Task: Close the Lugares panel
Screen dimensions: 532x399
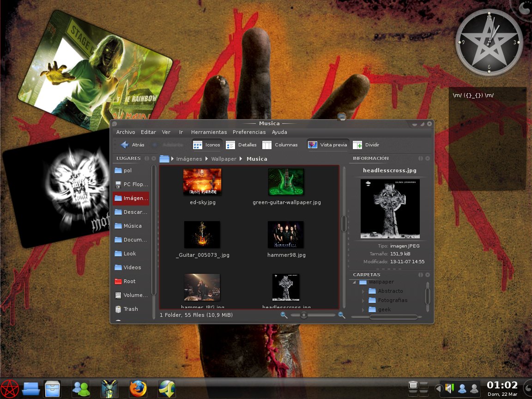Action: click(x=154, y=158)
